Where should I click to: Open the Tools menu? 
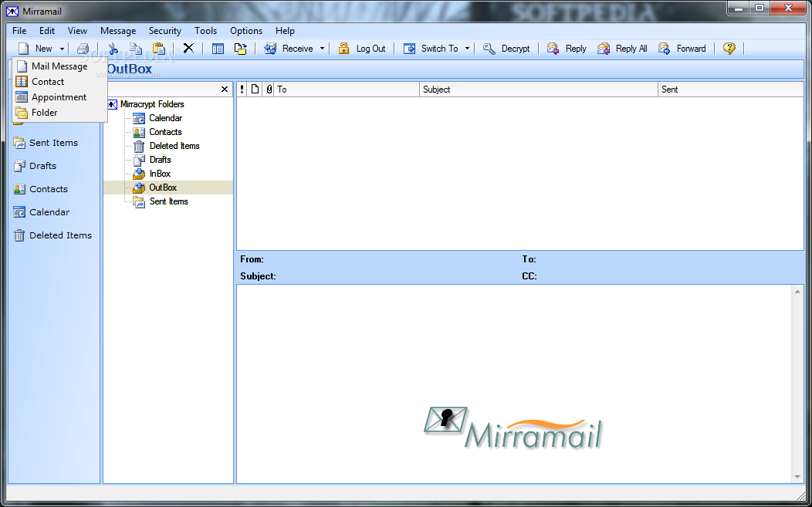205,31
